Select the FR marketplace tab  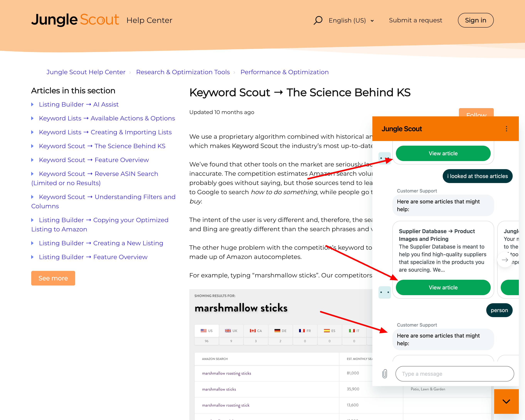click(x=305, y=331)
